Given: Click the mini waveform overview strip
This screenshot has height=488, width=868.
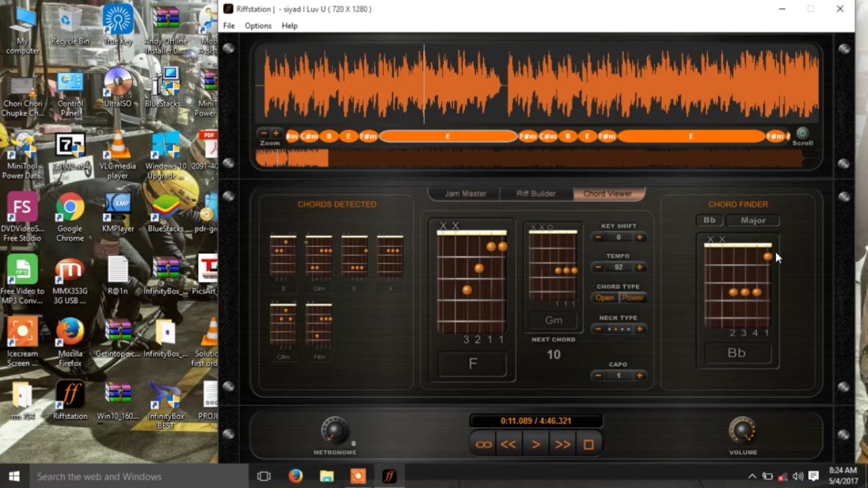Looking at the screenshot, I should (x=529, y=159).
